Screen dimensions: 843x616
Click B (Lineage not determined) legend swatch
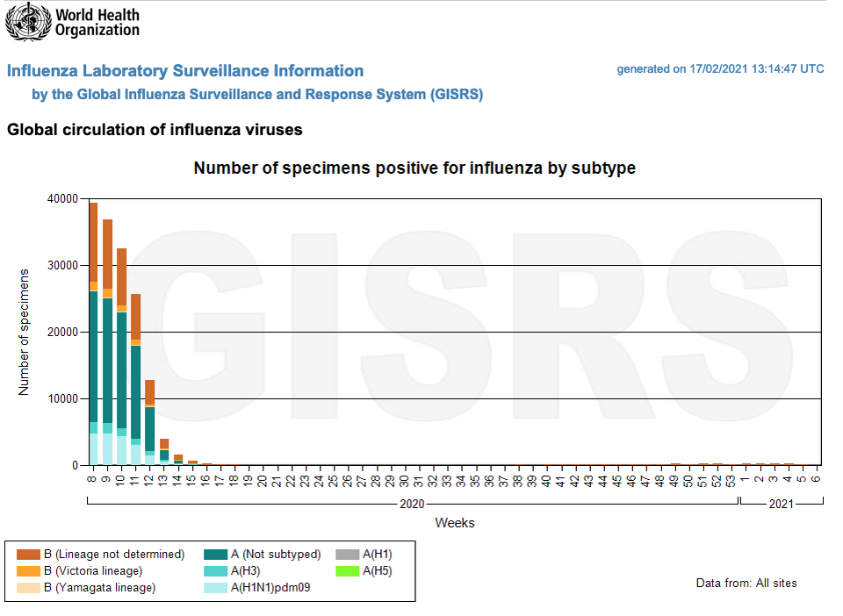28,555
